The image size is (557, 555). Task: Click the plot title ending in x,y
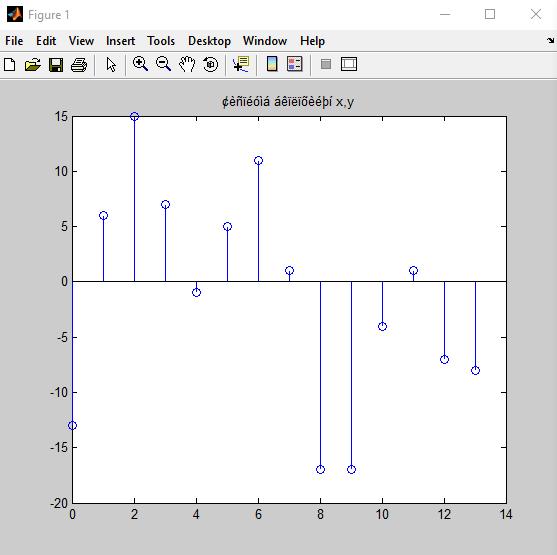tap(288, 102)
